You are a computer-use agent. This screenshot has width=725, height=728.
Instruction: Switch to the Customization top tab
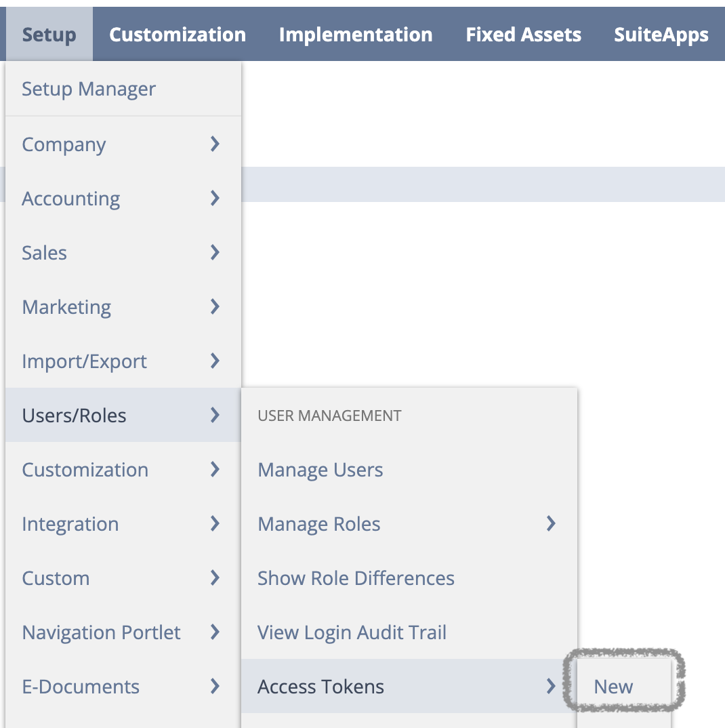[178, 35]
